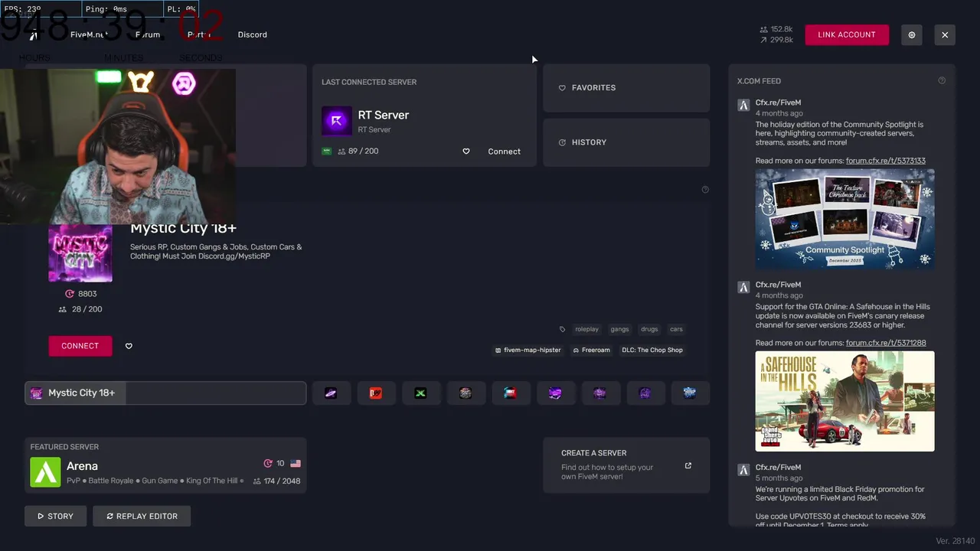Open the Discord top menu item
The width and height of the screenshot is (980, 551).
252,34
